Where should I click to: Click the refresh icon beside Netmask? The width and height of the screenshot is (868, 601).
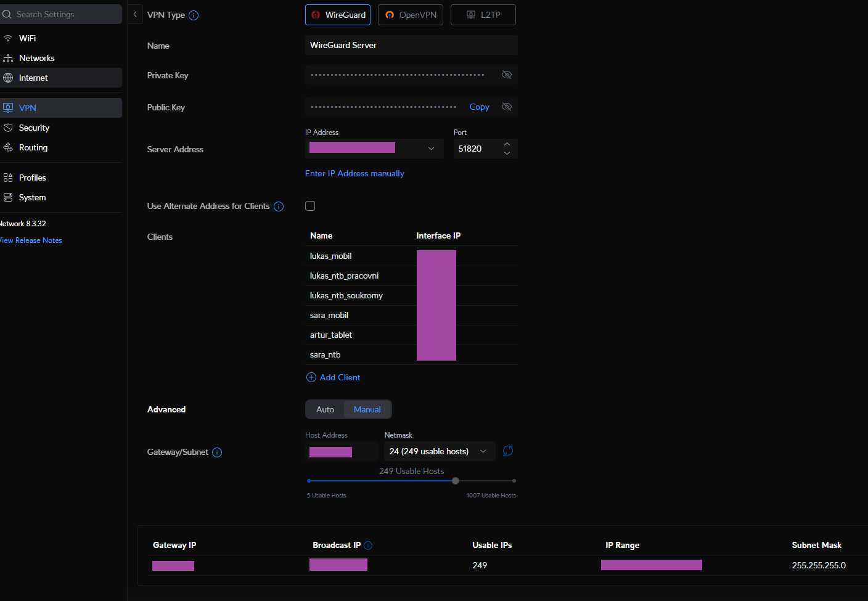(x=508, y=451)
